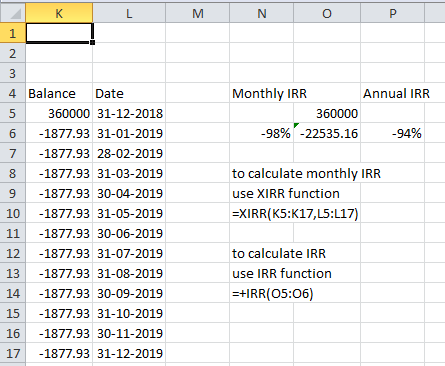This screenshot has height=366, width=445.
Task: Click the 'use XIRR function' text
Action: point(286,193)
